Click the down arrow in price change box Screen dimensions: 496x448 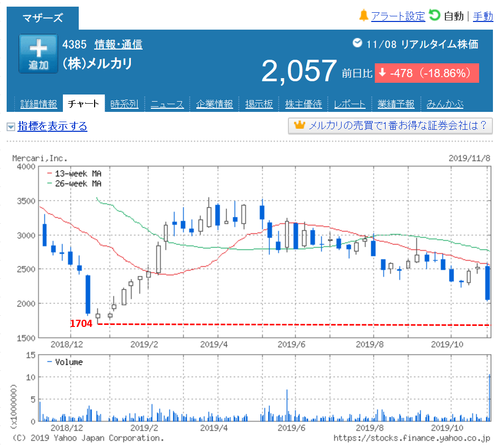[x=382, y=73]
